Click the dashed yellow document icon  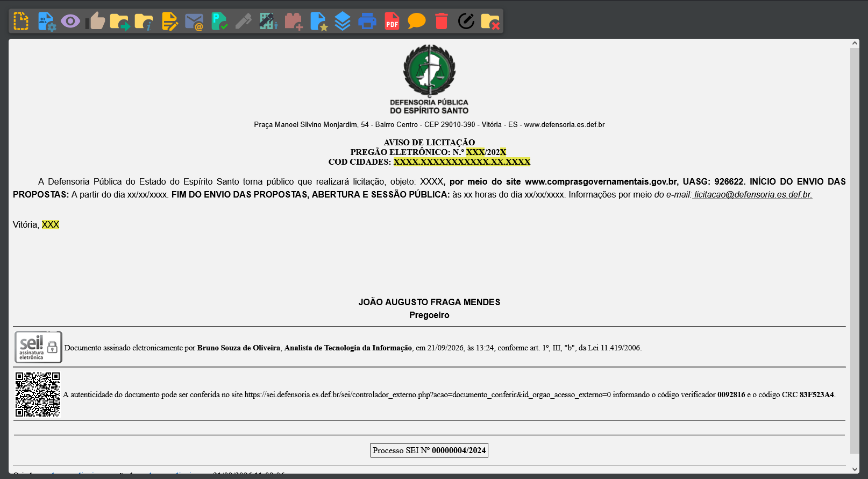21,21
